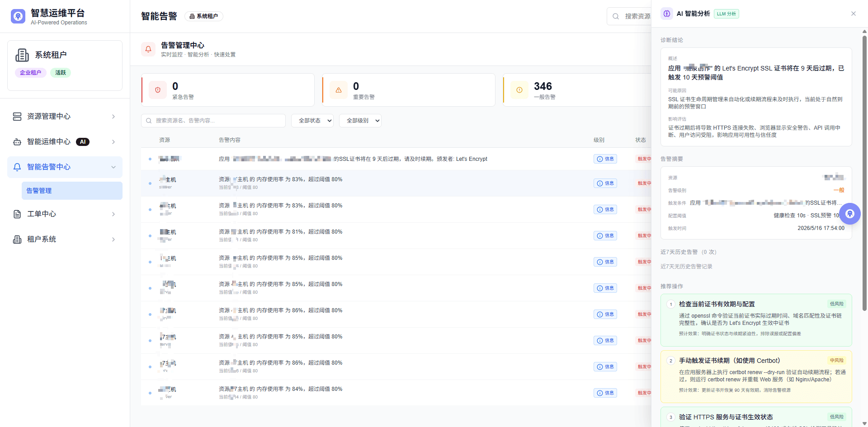
Task: Open the 手动触发证书续期 recommendation card
Action: point(756,377)
